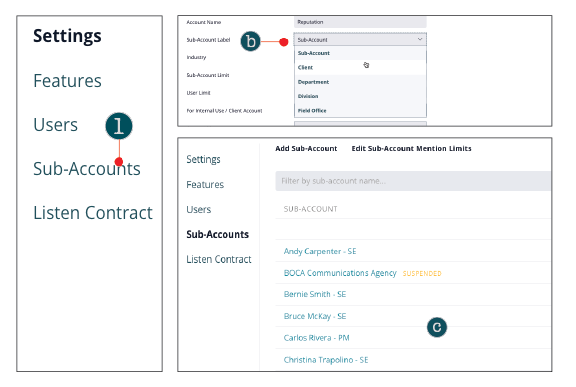Click the Sub-Account Limit field label
576x387 pixels.
pyautogui.click(x=208, y=75)
